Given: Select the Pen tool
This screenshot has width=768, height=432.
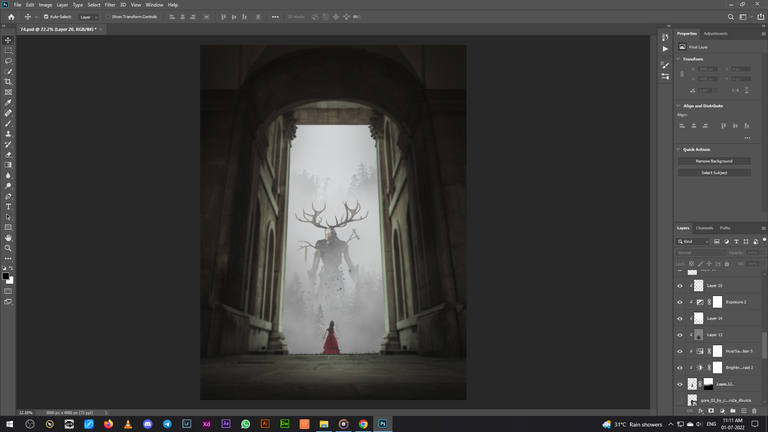Looking at the screenshot, I should click(8, 196).
